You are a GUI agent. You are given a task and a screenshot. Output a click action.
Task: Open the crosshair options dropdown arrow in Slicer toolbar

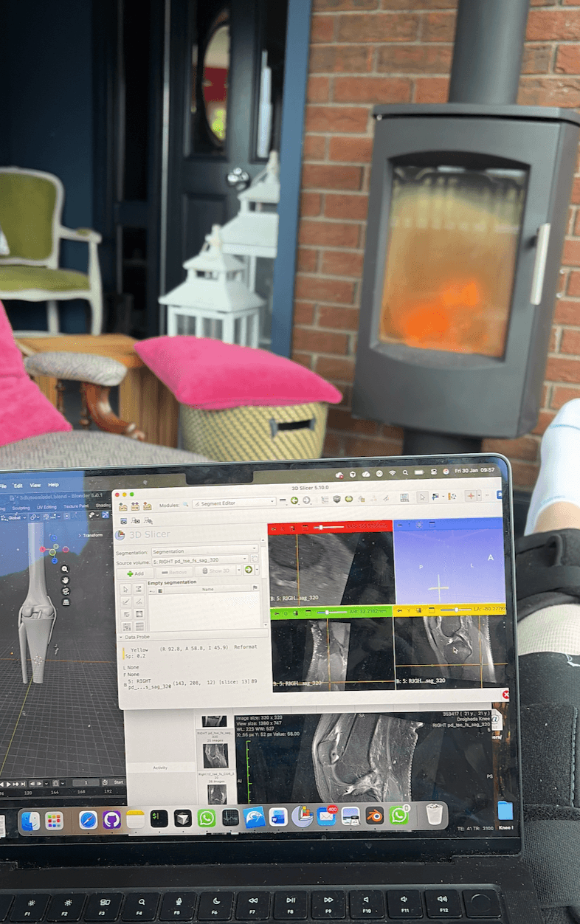pyautogui.click(x=479, y=496)
